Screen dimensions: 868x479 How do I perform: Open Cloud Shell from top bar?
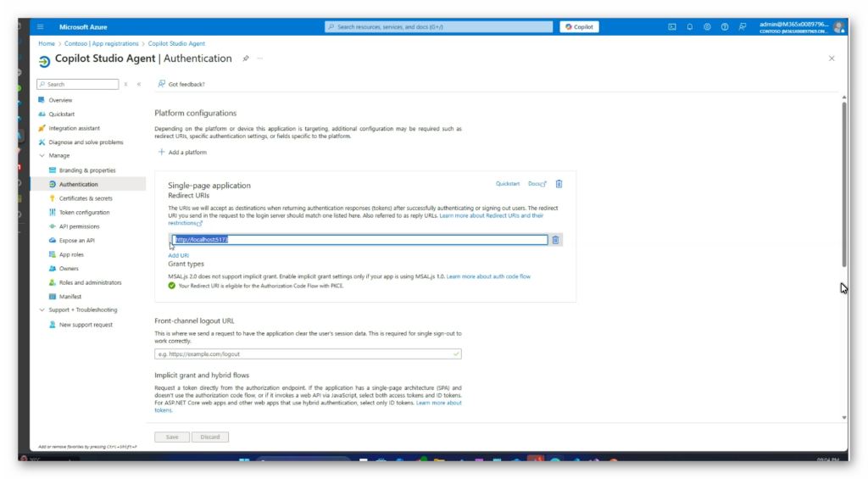[671, 26]
